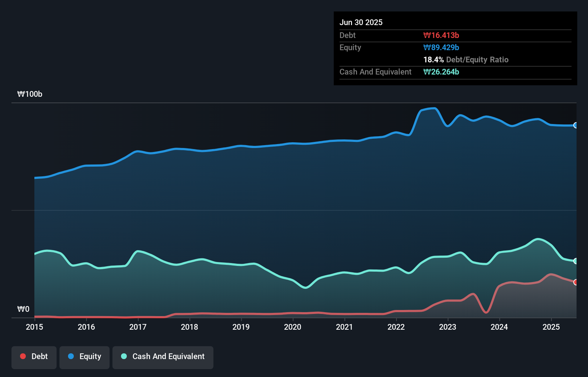Screen dimensions: 588x377
Task: Toggle the Cash And Equivalent series visibility
Action: tap(163, 357)
